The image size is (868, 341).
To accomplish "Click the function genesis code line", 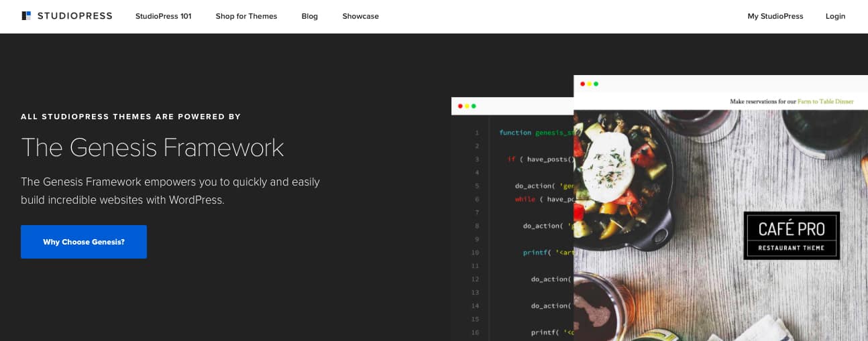I will pyautogui.click(x=537, y=133).
